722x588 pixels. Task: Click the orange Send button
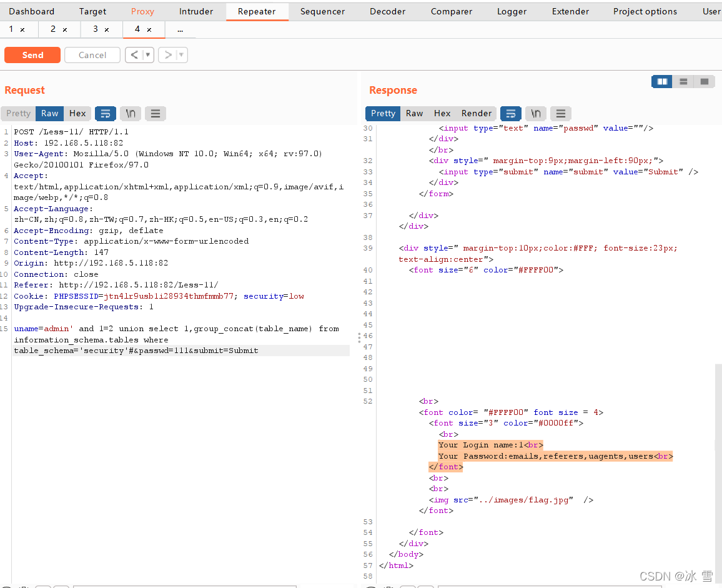pos(32,55)
